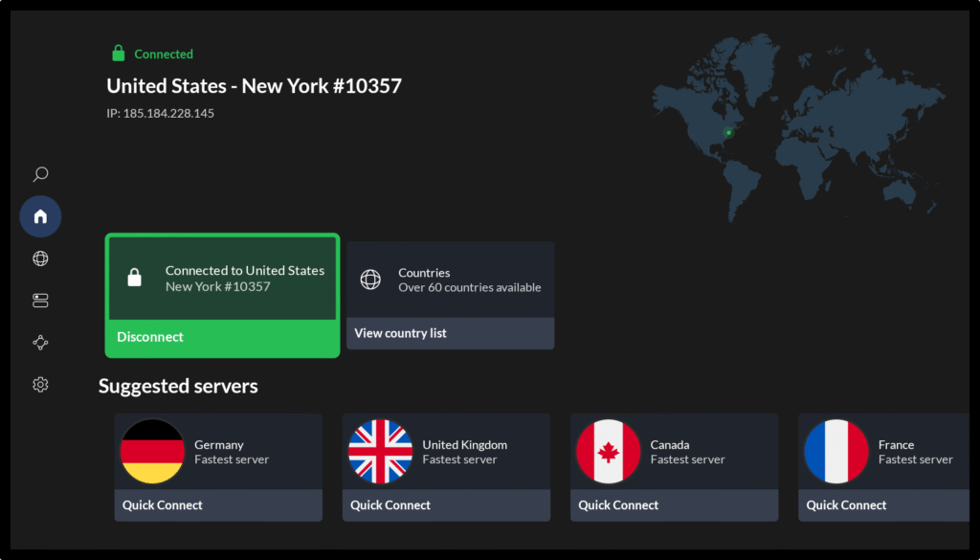Open the countries globe icon in sidebar
Screen dimensions: 980x560
(40, 258)
